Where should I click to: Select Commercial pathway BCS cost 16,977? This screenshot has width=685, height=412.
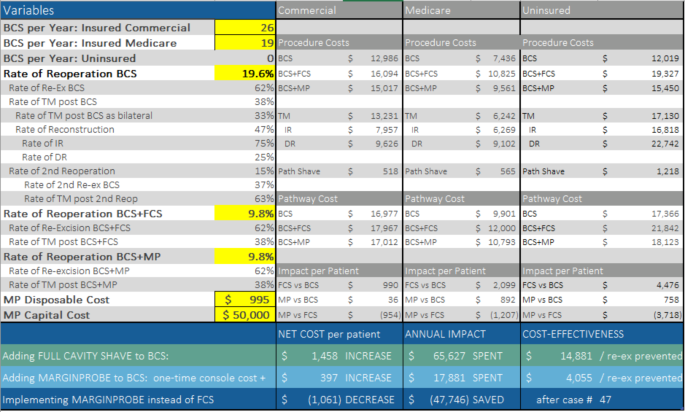pos(384,214)
